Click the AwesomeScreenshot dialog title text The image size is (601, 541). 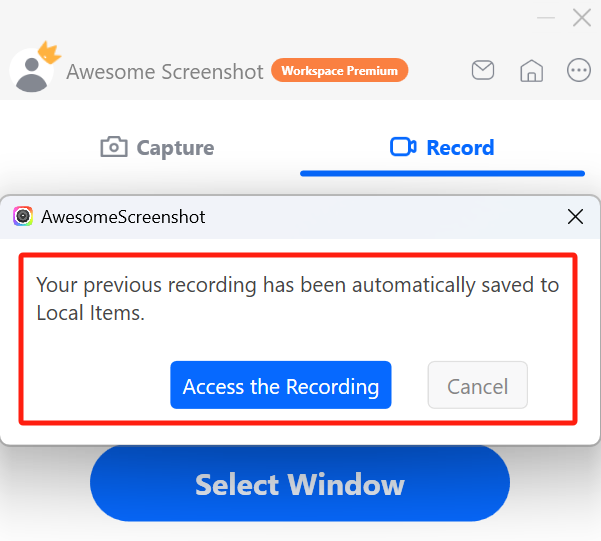click(123, 217)
